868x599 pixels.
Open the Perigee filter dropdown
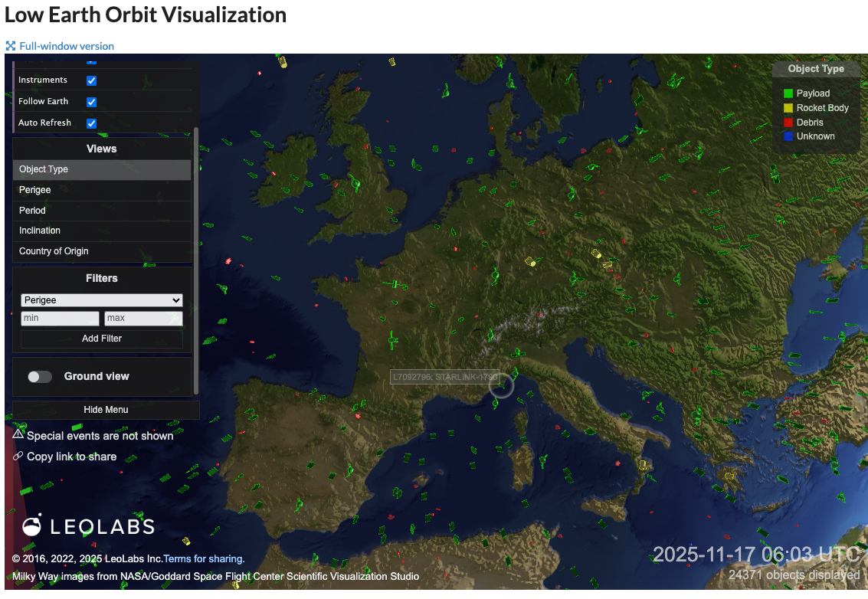[x=102, y=300]
